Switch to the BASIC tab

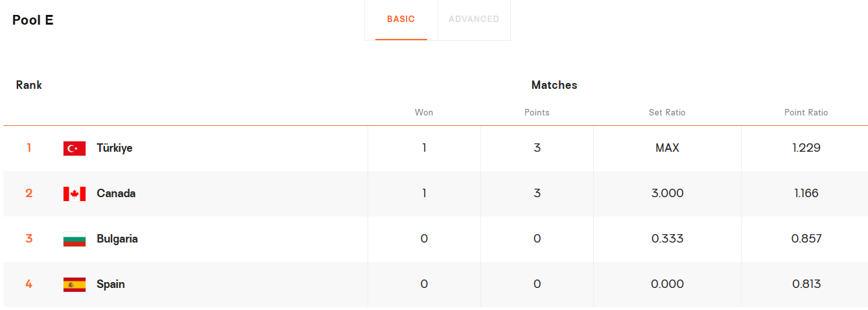click(401, 19)
